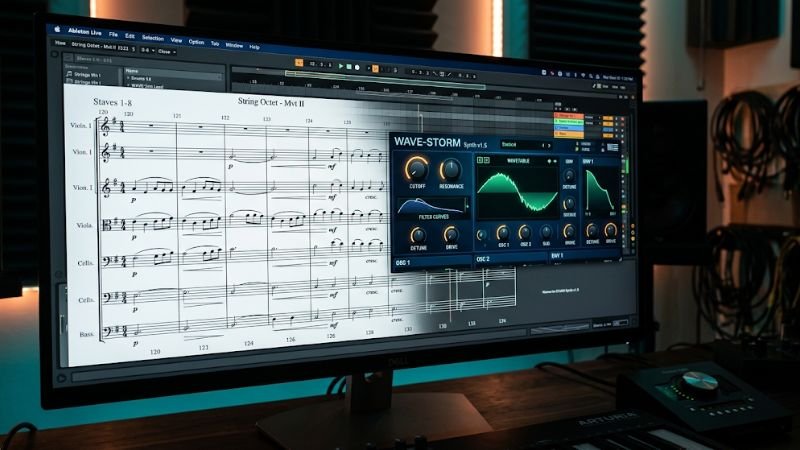This screenshot has height=450, width=800.
Task: Toggle the orange loop switch right of Record
Action: coord(375,68)
